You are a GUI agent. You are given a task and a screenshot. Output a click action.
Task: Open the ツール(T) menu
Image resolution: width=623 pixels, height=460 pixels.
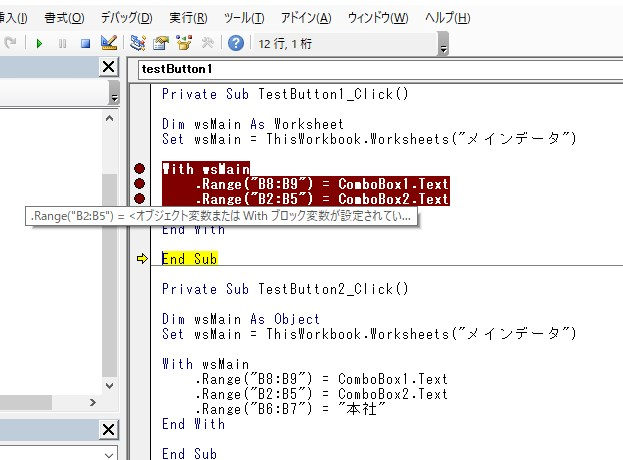click(x=244, y=18)
